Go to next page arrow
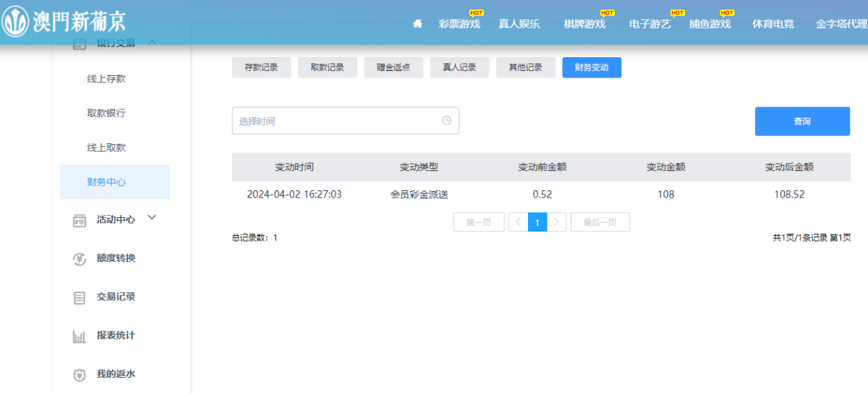 pyautogui.click(x=556, y=222)
